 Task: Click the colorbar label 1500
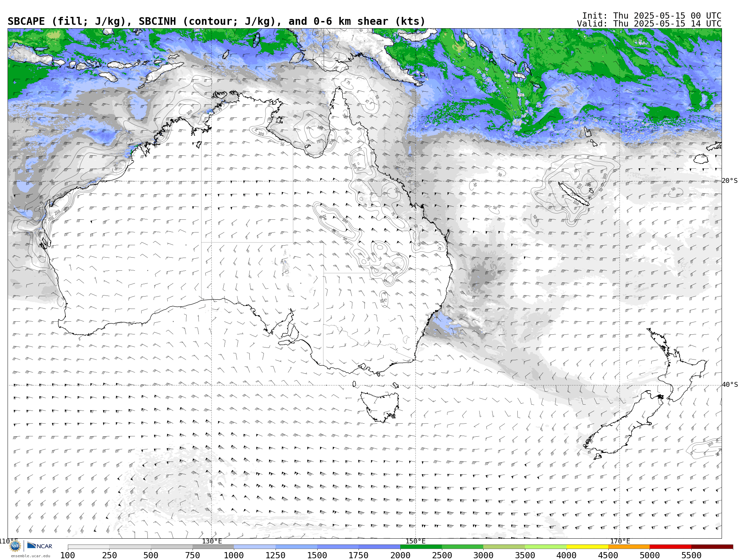click(x=317, y=555)
